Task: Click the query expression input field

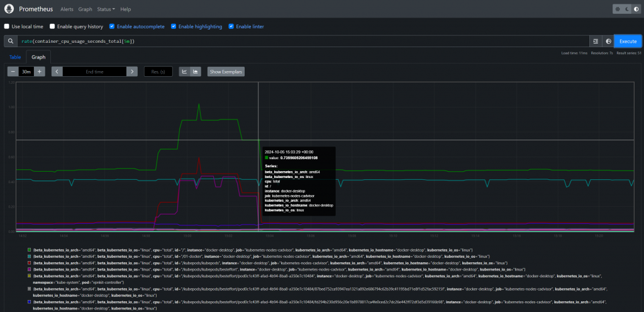Action: tap(303, 42)
